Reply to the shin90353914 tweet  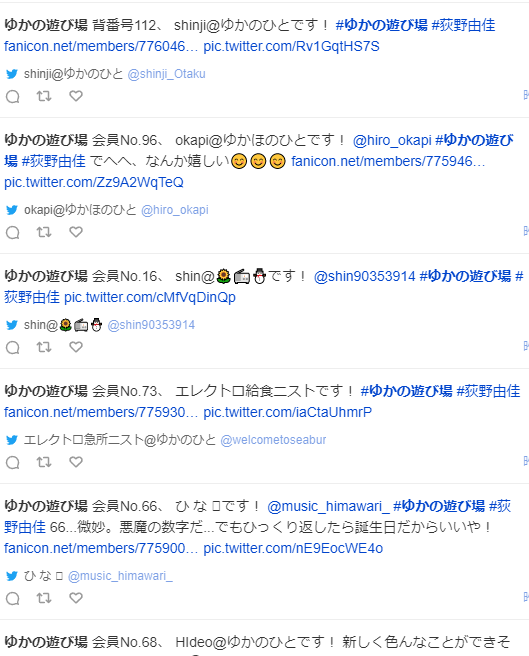point(13,348)
